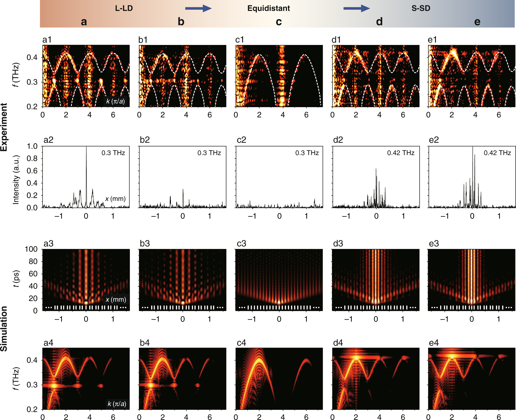516x420 pixels.
Task: Click the e3 panel title text
Action: point(434,243)
